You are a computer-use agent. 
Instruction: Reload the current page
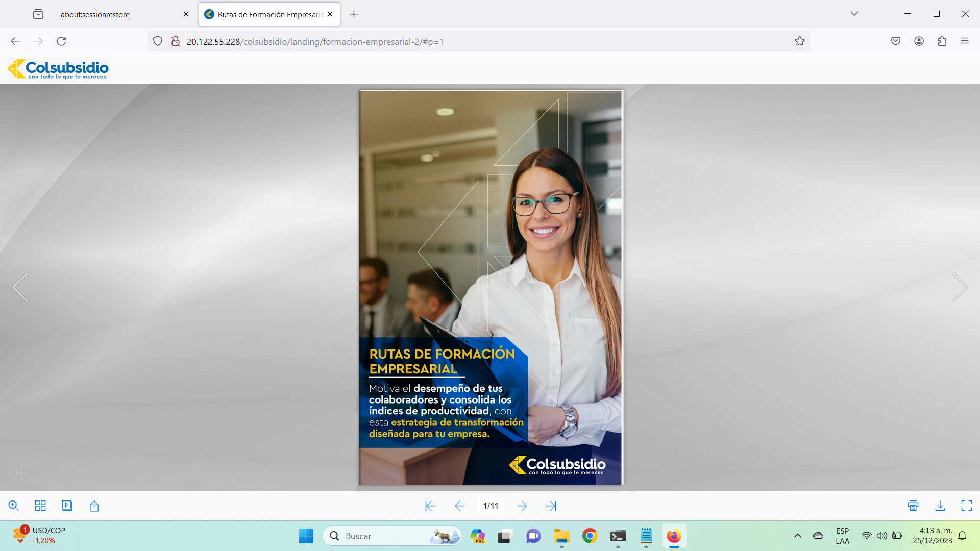(x=61, y=41)
